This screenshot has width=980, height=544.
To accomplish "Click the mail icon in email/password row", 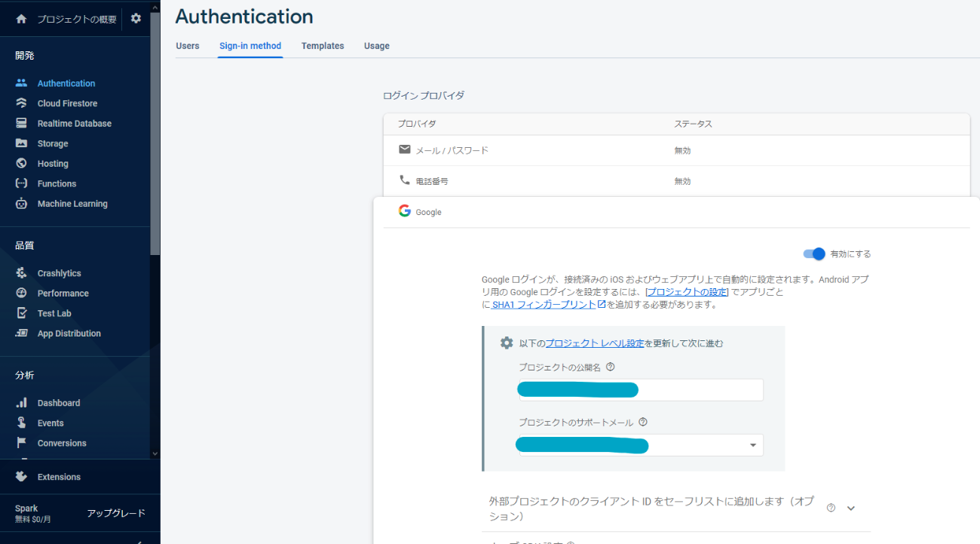I will click(405, 149).
